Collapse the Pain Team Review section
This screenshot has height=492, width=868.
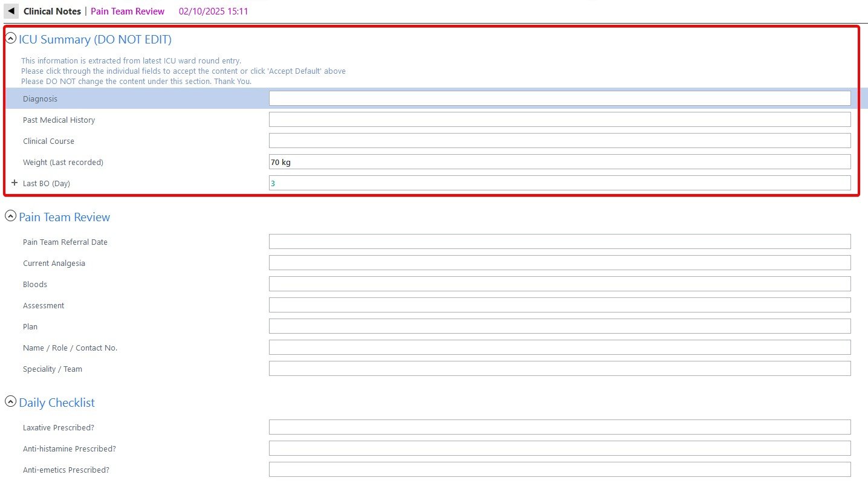coord(11,216)
